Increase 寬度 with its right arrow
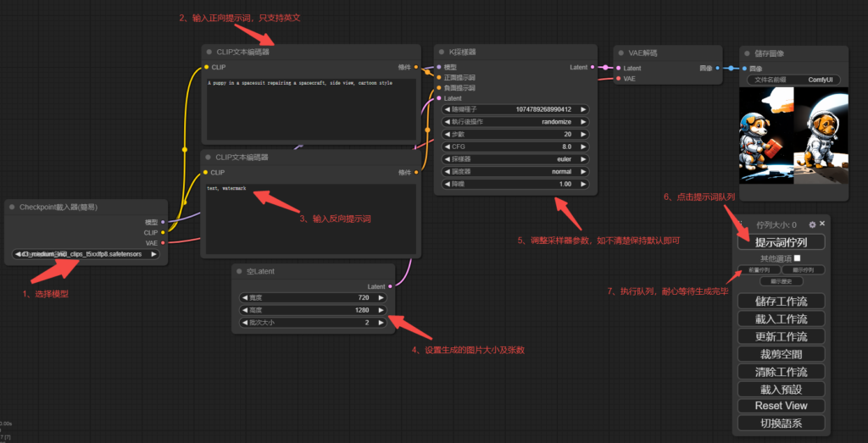The height and width of the screenshot is (443, 868). (381, 298)
